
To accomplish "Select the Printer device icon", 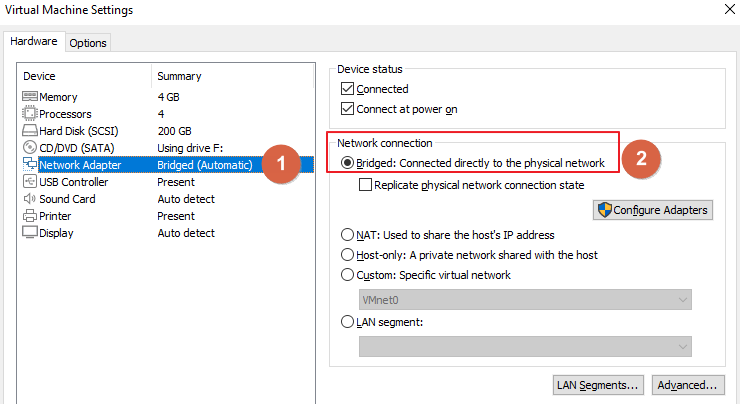I will pos(30,216).
